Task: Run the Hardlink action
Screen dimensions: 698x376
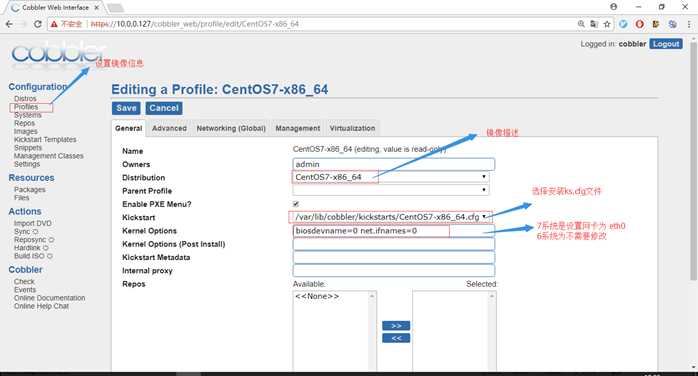Action: 31,248
